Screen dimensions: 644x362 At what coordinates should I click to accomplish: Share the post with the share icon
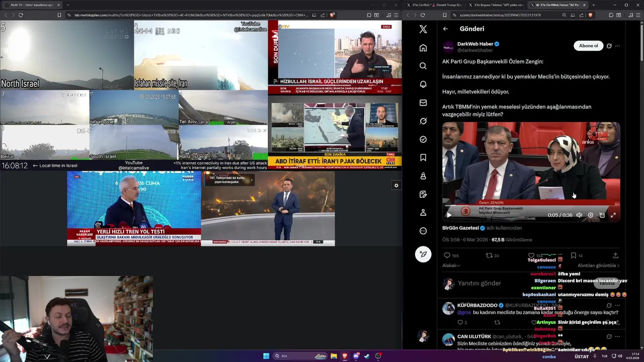click(x=615, y=255)
